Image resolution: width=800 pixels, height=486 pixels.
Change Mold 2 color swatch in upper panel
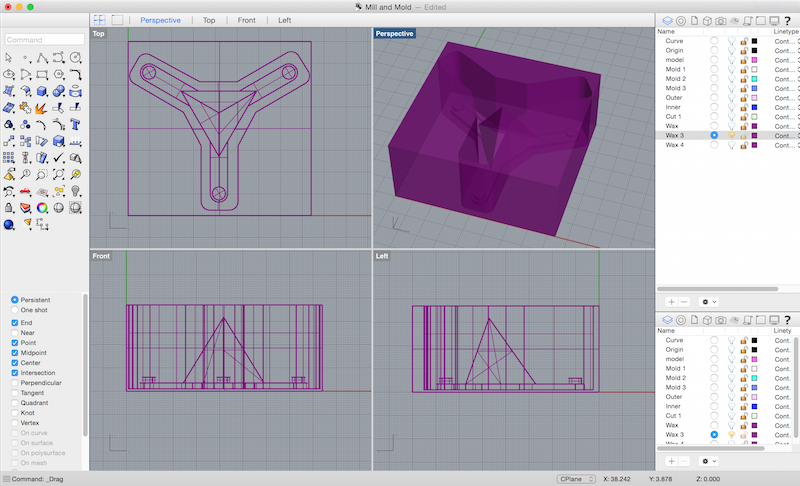tap(755, 79)
